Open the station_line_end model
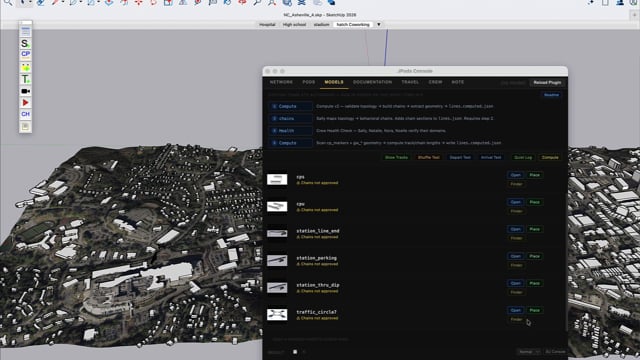Screen dimensions: 640x360 pyautogui.click(x=516, y=229)
